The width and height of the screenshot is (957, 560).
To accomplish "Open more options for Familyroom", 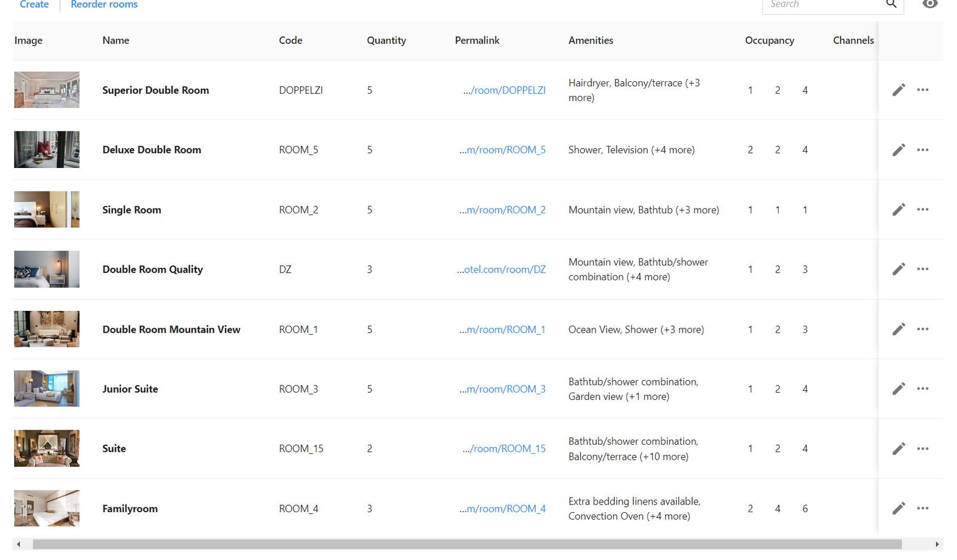I will click(x=923, y=508).
